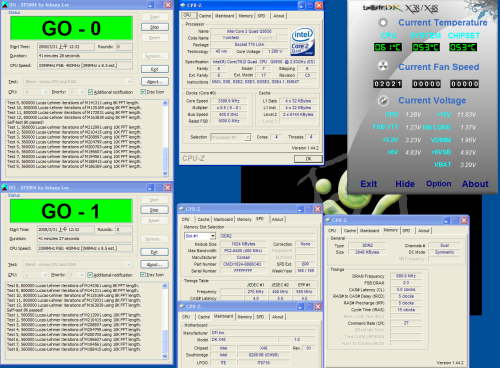Click the Intel Core 2 logo in CPU-Z
This screenshot has height=368, width=500.
pos(303,42)
